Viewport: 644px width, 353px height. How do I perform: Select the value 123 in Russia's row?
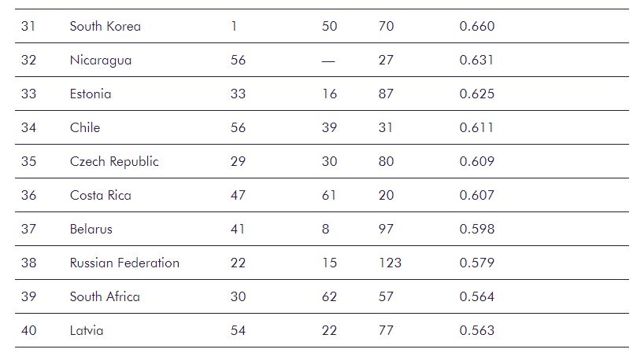point(390,263)
